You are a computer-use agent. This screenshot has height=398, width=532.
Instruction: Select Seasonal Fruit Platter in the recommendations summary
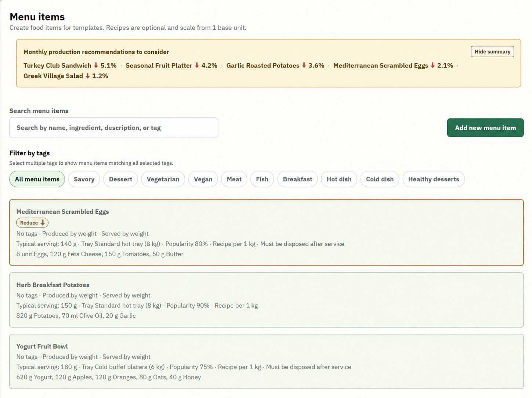pos(159,65)
